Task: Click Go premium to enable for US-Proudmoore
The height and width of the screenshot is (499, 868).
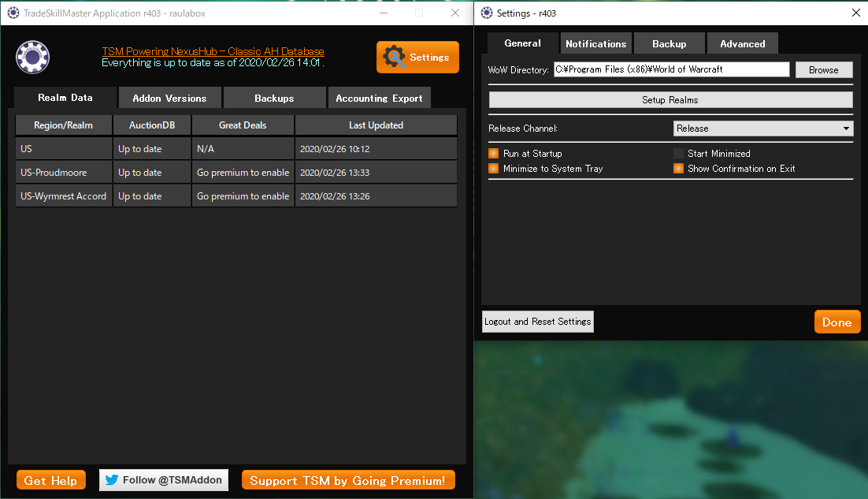Action: [x=243, y=172]
